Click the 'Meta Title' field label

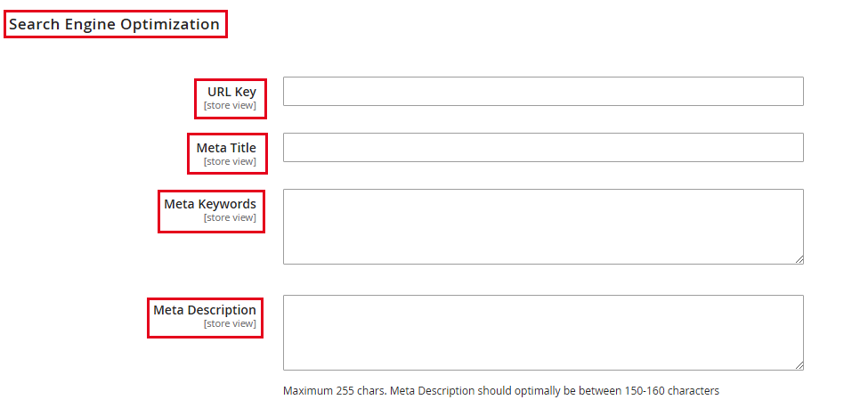[x=226, y=148]
